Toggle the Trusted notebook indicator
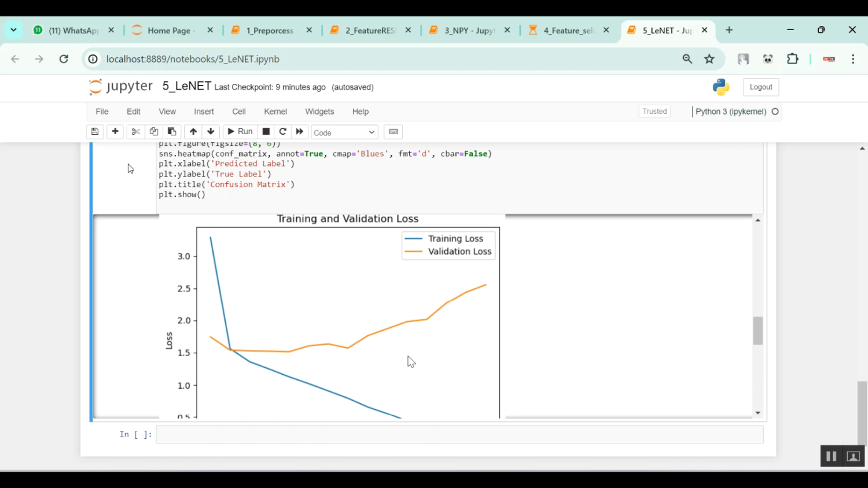 (x=654, y=112)
